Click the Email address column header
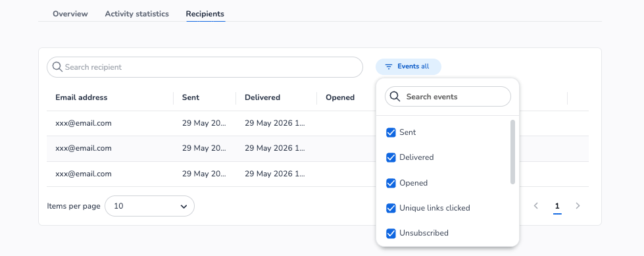This screenshot has width=644, height=256. click(82, 97)
